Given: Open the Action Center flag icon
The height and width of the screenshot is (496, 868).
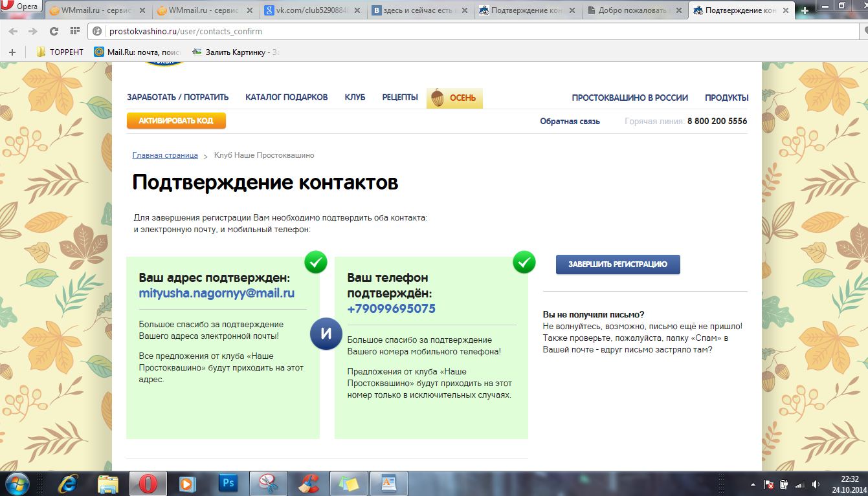Looking at the screenshot, I should tap(769, 484).
